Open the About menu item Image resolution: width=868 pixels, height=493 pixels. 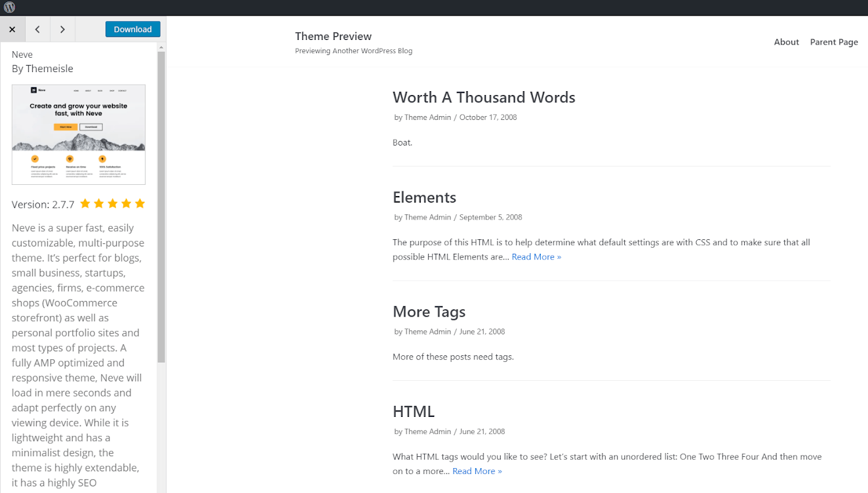786,42
